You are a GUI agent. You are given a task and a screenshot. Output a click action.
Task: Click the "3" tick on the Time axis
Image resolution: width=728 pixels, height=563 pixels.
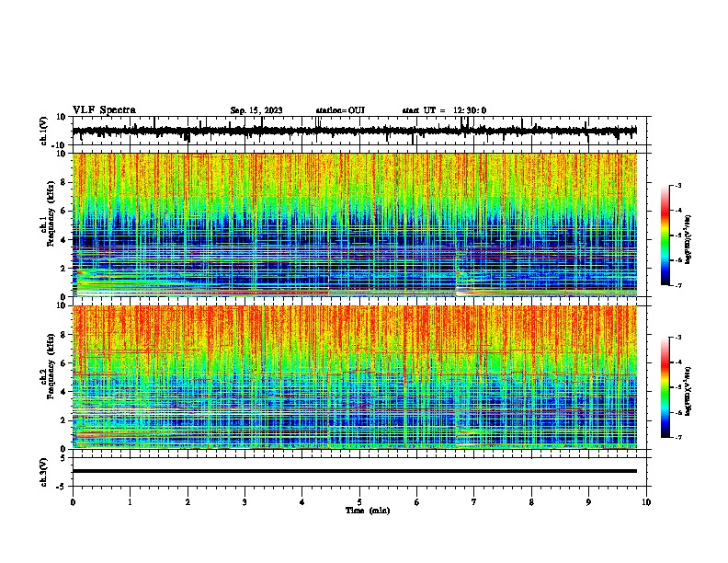click(245, 502)
